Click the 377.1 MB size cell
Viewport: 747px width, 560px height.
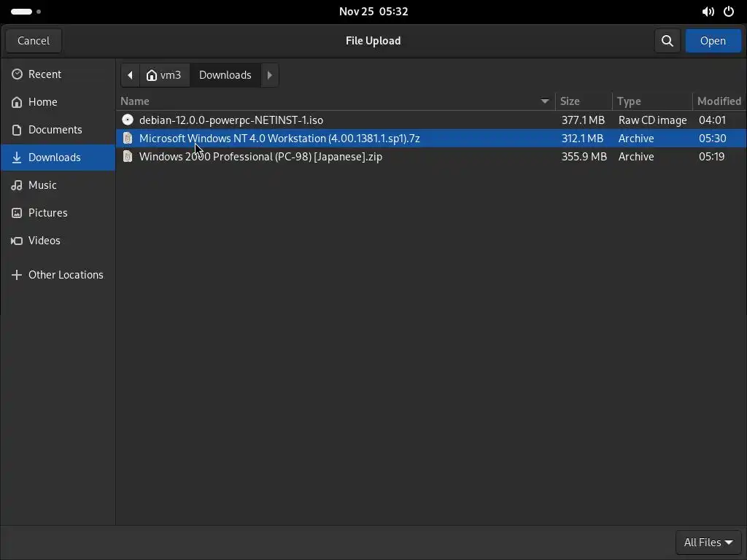pyautogui.click(x=583, y=120)
